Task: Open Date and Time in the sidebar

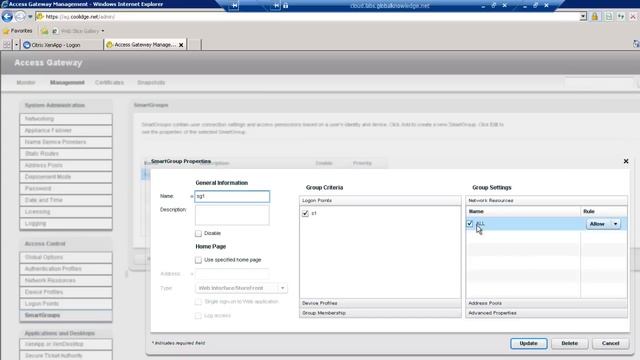Action: click(x=66, y=200)
